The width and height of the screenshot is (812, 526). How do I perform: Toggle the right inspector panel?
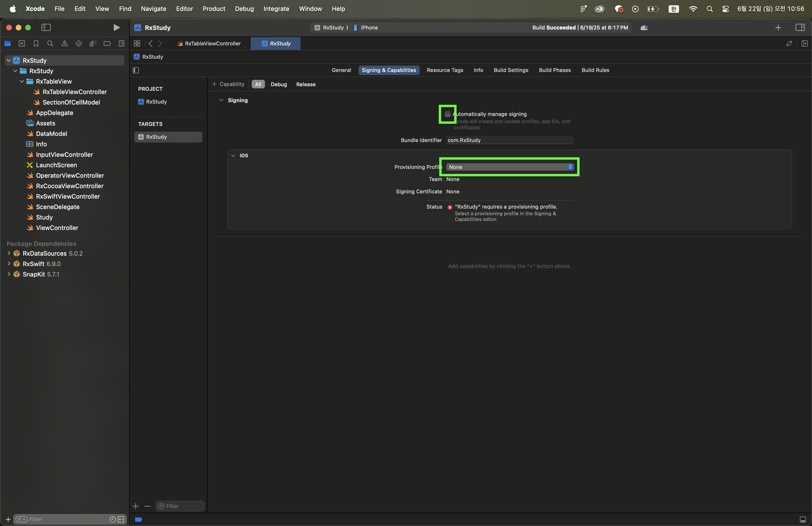800,27
